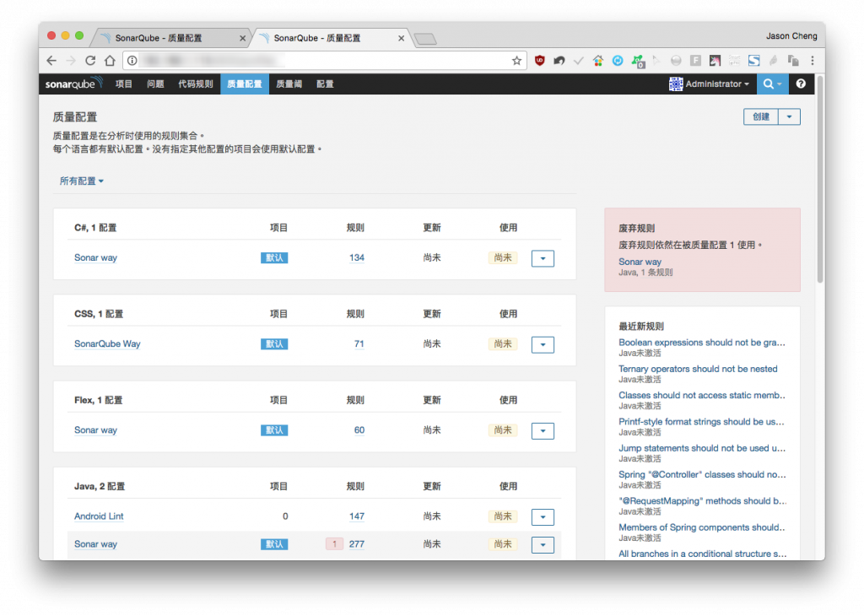Open the SonarQube Way CSS profile
864x616 pixels.
pyautogui.click(x=107, y=343)
